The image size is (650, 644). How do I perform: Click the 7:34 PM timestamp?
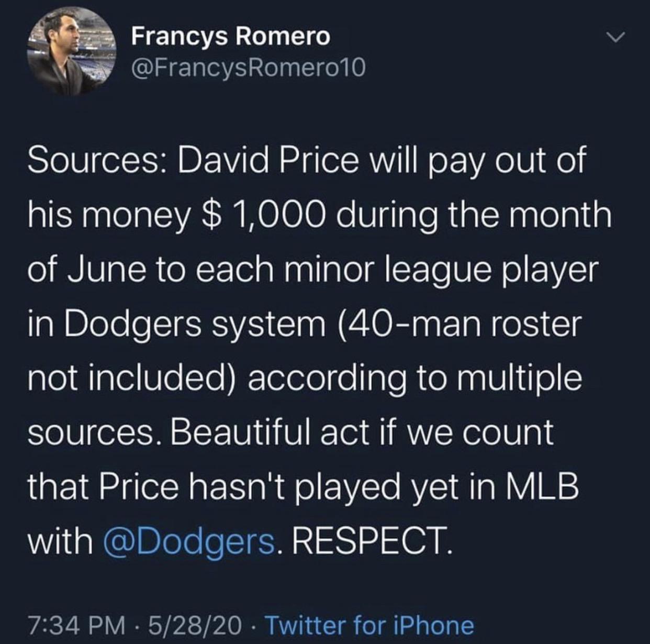[x=77, y=625]
